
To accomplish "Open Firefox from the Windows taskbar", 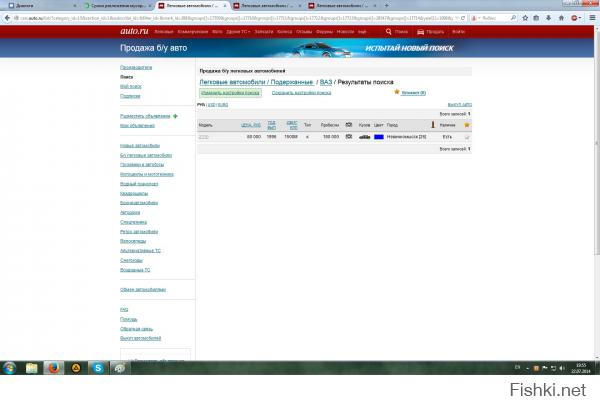I will pos(54,368).
